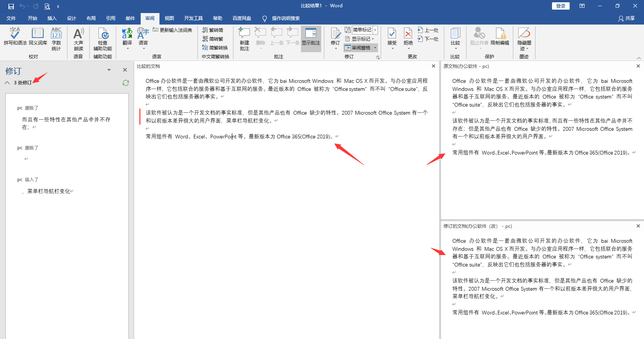Open the Compare (比较) documents menu
Image resolution: width=644 pixels, height=339 pixels.
[455, 38]
